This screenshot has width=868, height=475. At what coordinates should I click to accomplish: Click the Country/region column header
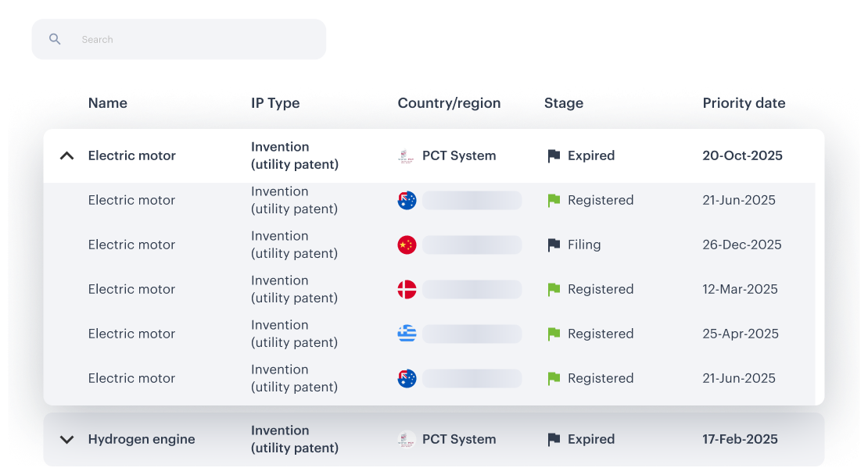pyautogui.click(x=449, y=103)
